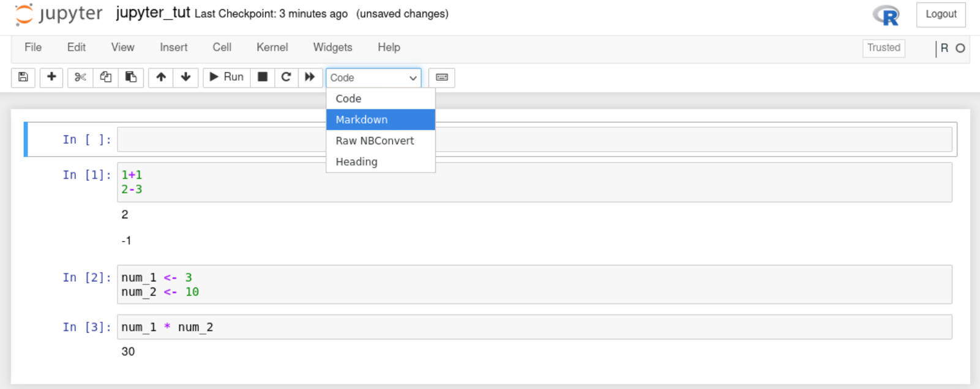Select the empty In [ ]: prompt
The image size is (980, 389).
[x=87, y=139]
